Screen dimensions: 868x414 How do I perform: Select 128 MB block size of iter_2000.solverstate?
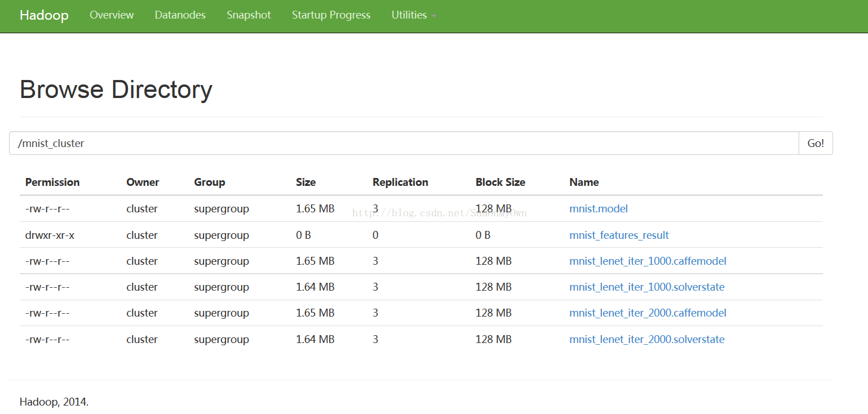pos(494,339)
